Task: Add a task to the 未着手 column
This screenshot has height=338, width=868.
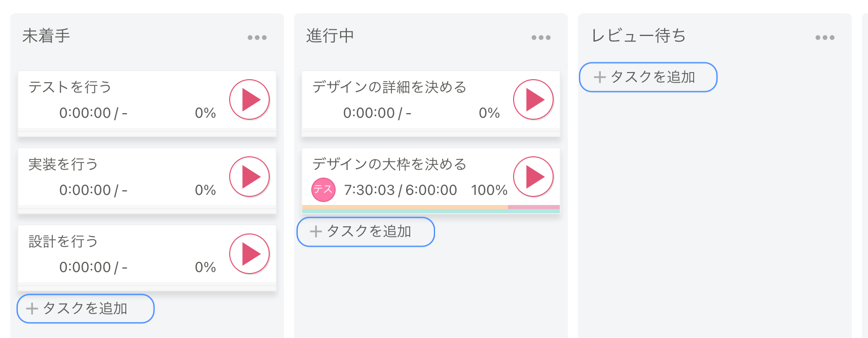Action: coord(85,308)
